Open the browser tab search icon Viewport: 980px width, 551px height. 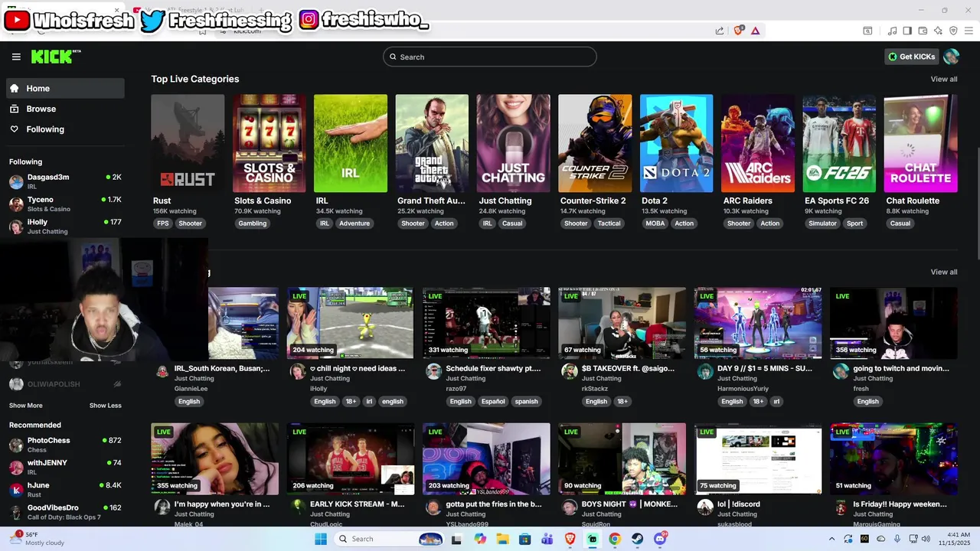[867, 31]
